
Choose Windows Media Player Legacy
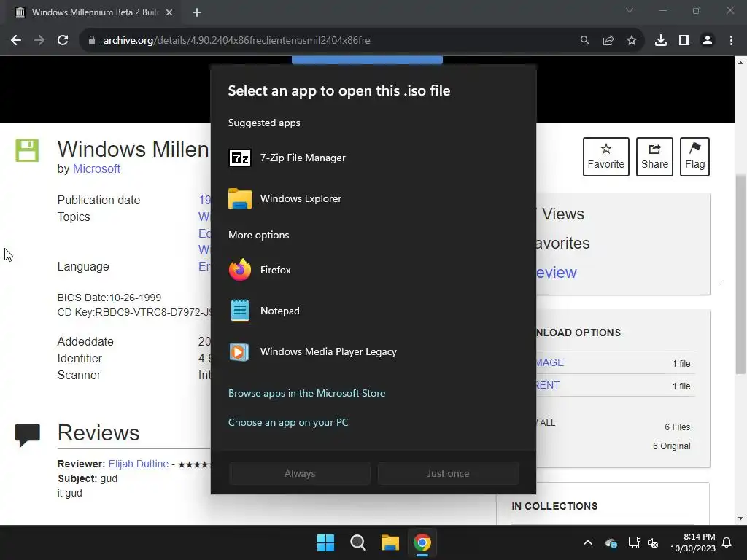tap(373, 352)
